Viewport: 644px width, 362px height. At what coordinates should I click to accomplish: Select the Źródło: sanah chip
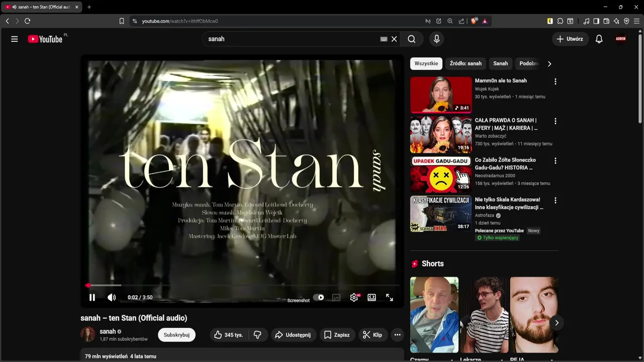coord(465,64)
